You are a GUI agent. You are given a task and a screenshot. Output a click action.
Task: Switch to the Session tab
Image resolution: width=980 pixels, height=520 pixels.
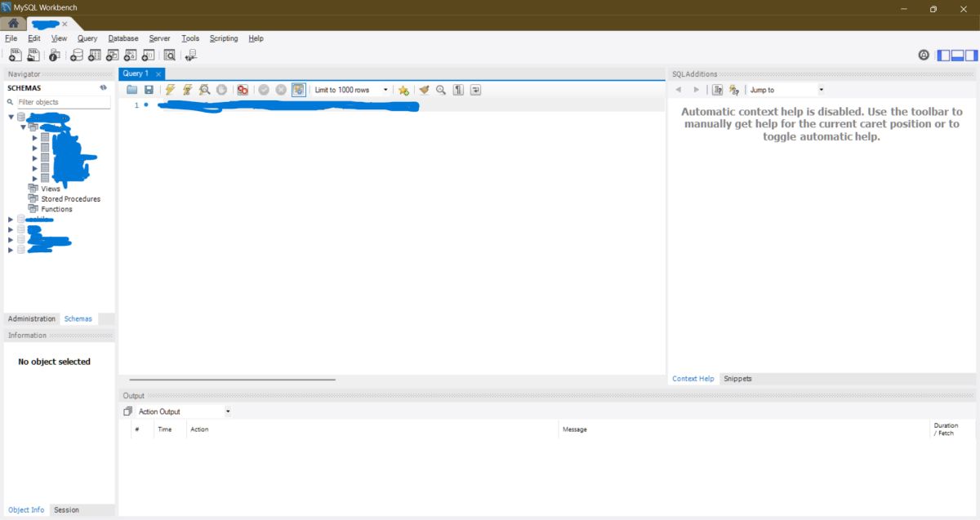point(66,509)
